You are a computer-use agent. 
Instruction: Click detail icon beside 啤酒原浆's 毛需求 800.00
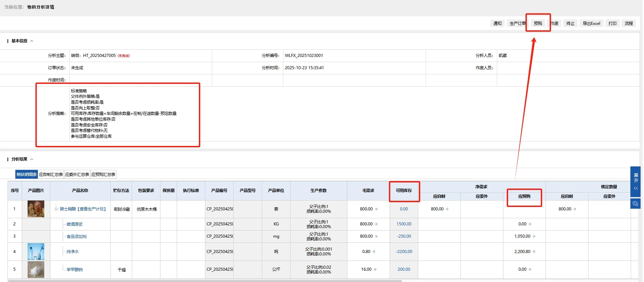(376, 224)
